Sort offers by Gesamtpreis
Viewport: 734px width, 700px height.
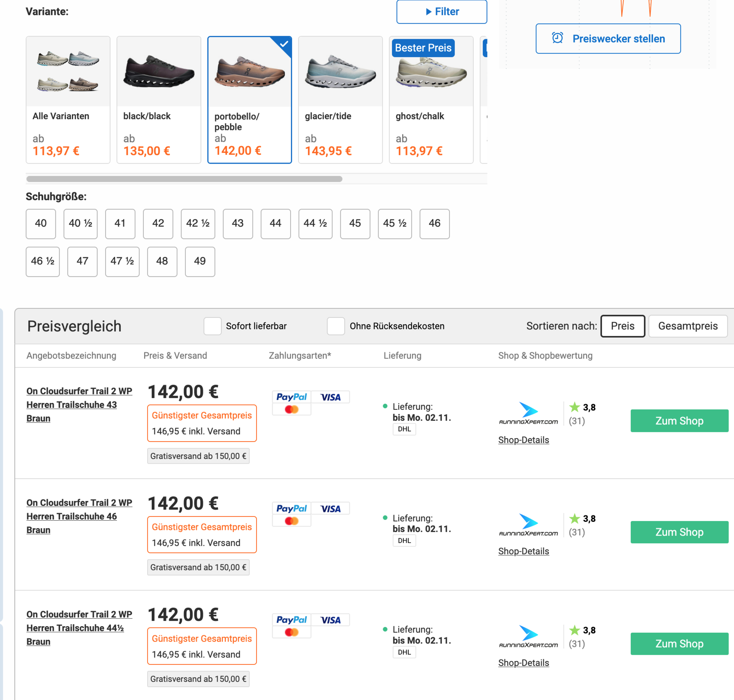(688, 326)
